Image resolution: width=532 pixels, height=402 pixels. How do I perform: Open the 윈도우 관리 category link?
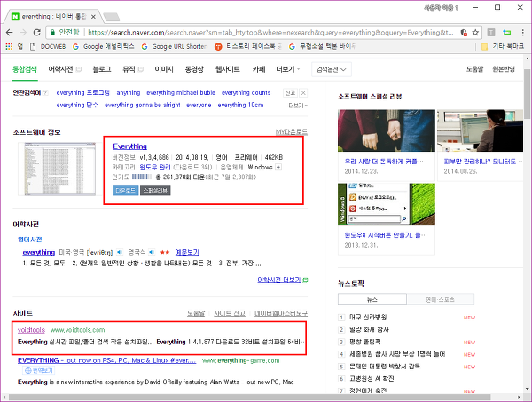[155, 167]
